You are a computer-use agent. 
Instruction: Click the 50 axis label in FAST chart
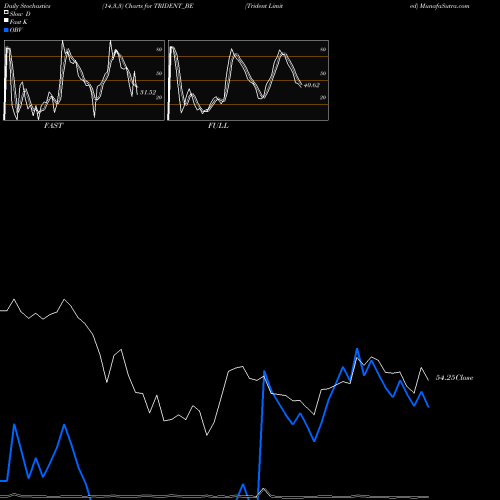point(159,73)
